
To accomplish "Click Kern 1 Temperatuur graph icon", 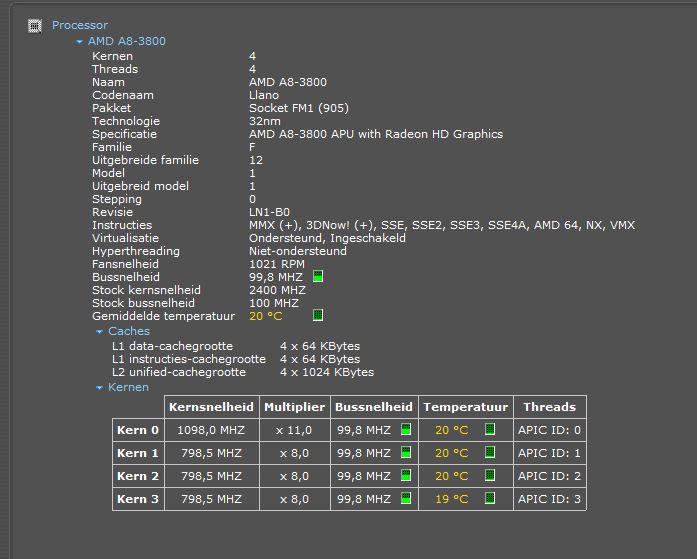I will [490, 452].
